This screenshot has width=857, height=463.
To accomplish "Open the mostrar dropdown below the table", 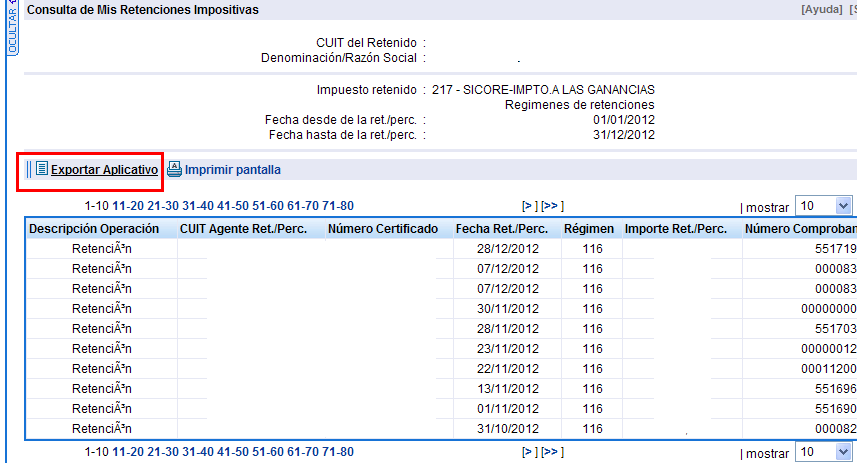I will pyautogui.click(x=822, y=453).
